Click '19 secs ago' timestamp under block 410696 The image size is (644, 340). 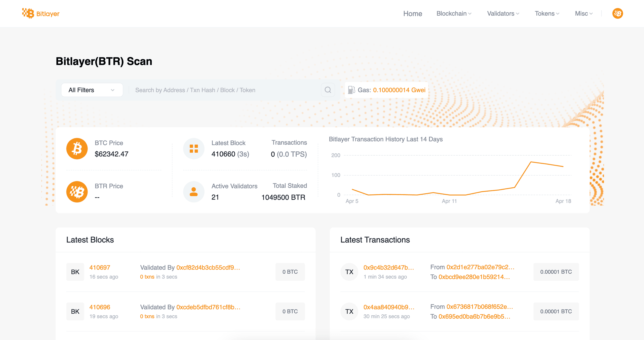[x=104, y=316]
